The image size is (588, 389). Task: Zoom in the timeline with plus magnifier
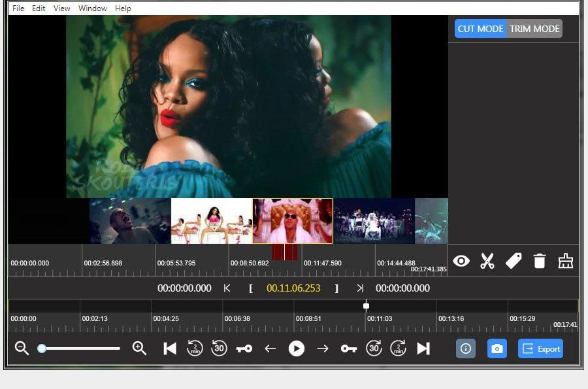pyautogui.click(x=139, y=348)
